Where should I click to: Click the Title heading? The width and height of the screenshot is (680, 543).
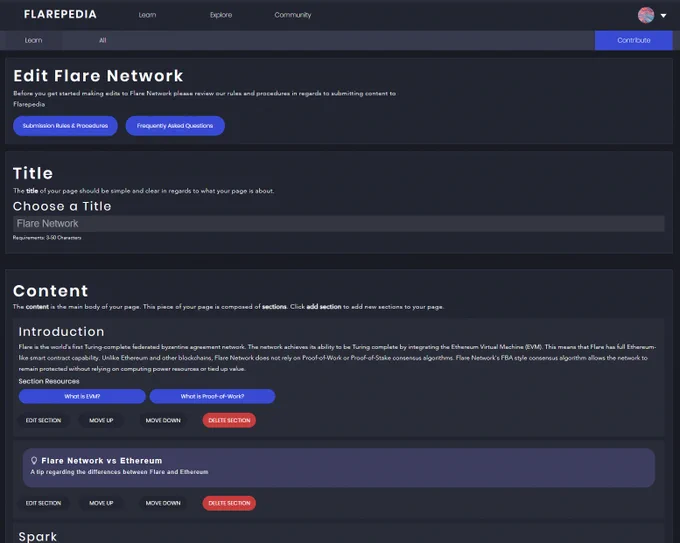[33, 173]
